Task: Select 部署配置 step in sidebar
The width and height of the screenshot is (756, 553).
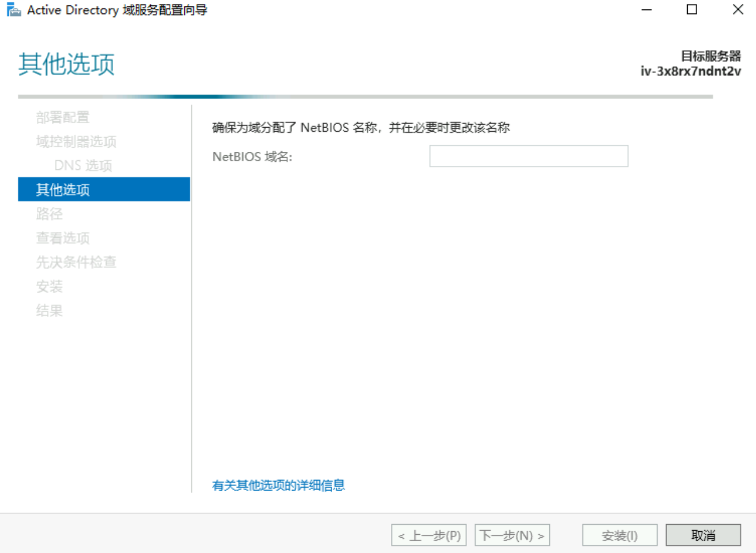Action: pyautogui.click(x=63, y=118)
